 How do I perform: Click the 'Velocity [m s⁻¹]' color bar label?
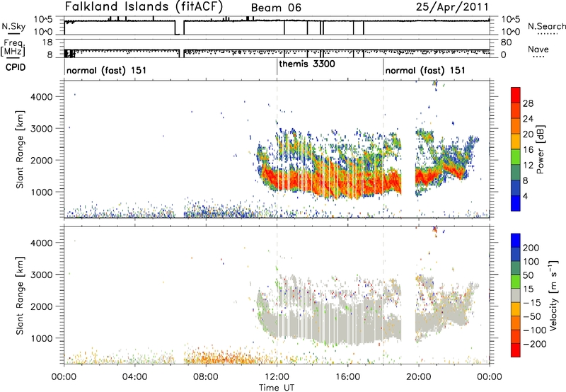[553, 295]
